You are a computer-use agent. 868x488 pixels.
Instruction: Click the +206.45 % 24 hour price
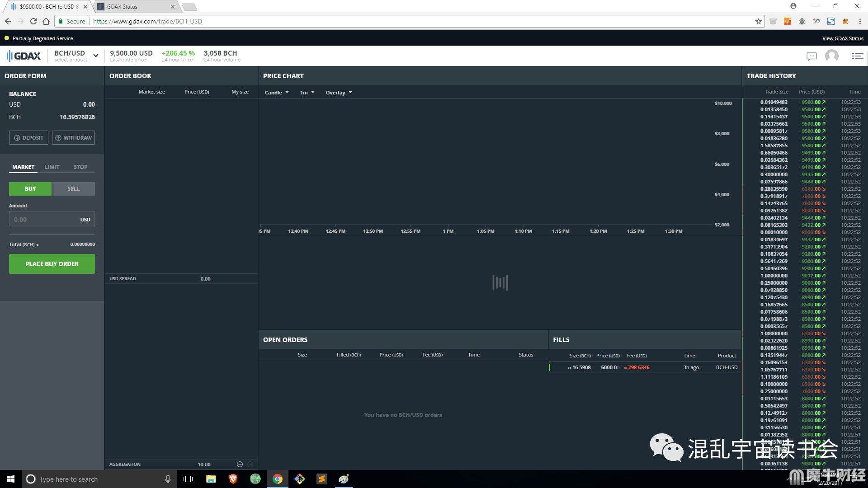178,53
